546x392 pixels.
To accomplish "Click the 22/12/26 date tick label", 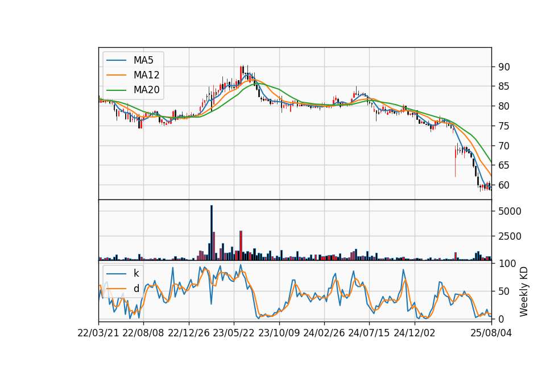I will 189,333.
